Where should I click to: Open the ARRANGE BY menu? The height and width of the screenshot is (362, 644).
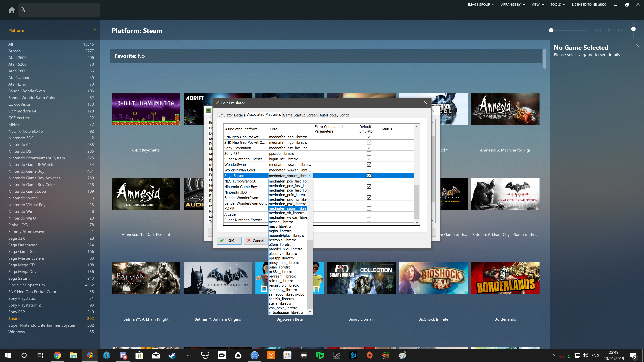pos(513,5)
